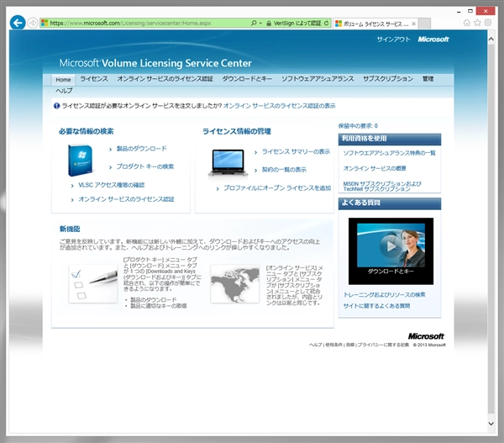The image size is (504, 443).
Task: Click the refresh icon in address bar
Action: pos(326,24)
